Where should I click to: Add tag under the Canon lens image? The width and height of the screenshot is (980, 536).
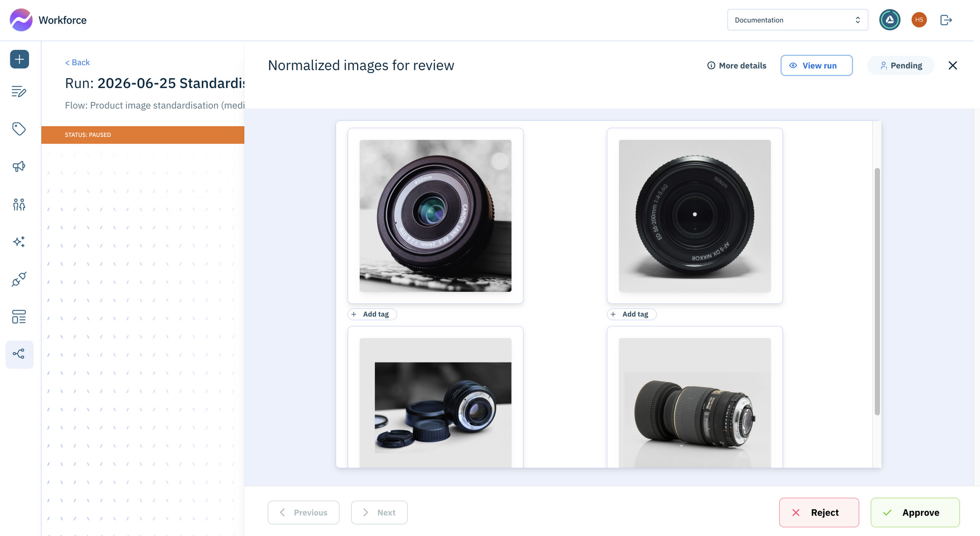pyautogui.click(x=372, y=314)
